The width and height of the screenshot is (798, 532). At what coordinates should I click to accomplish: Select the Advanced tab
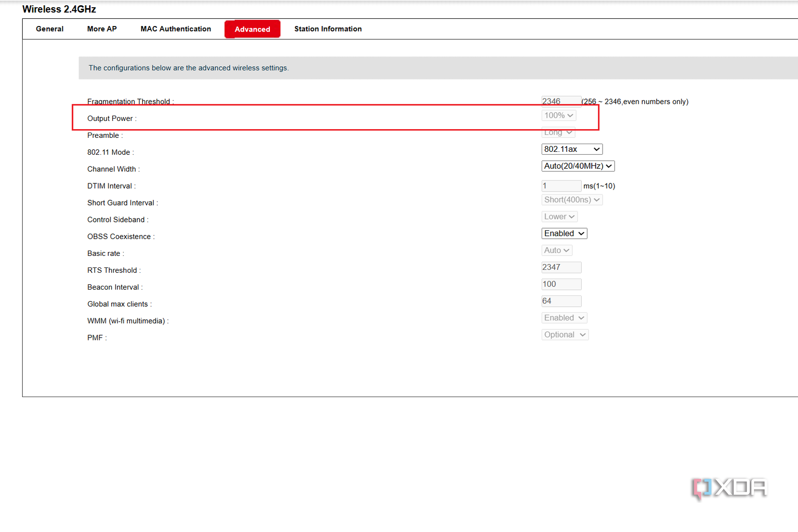252,29
